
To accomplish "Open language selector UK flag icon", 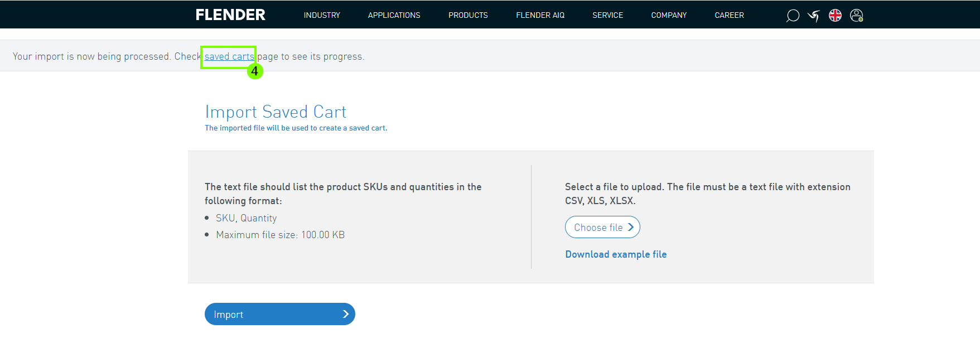I will pyautogui.click(x=835, y=16).
